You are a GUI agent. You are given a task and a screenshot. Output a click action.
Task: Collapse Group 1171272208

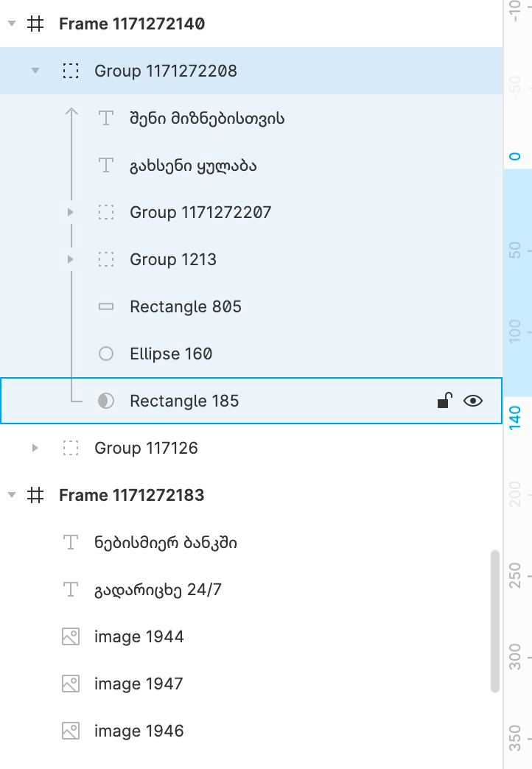[35, 71]
